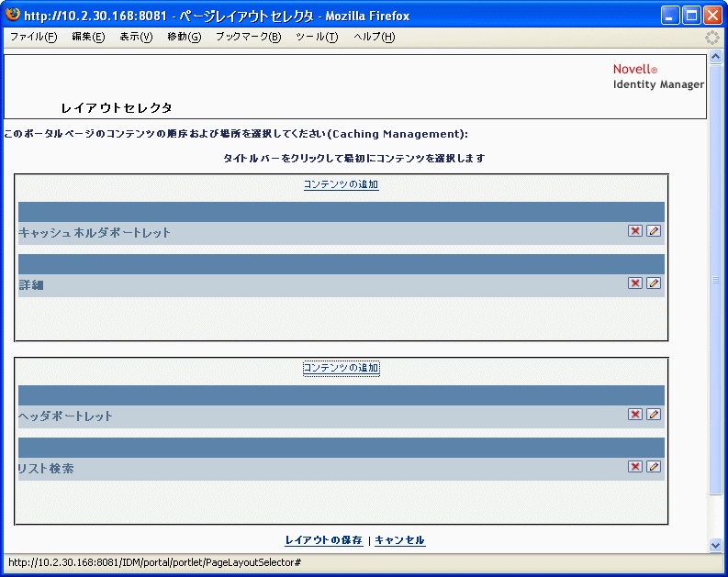Open the edit pencil for リスト検索
This screenshot has height=577, width=728.
[x=654, y=467]
